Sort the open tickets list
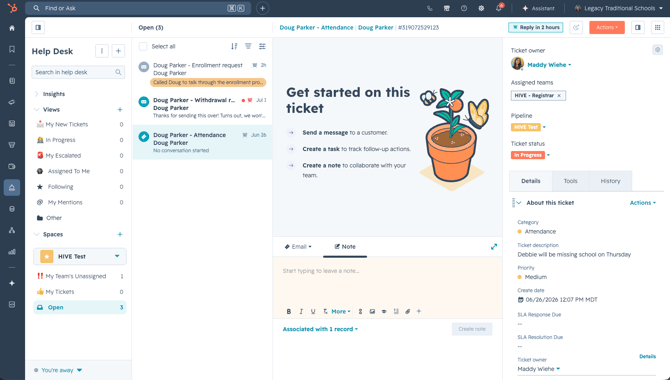 click(234, 46)
